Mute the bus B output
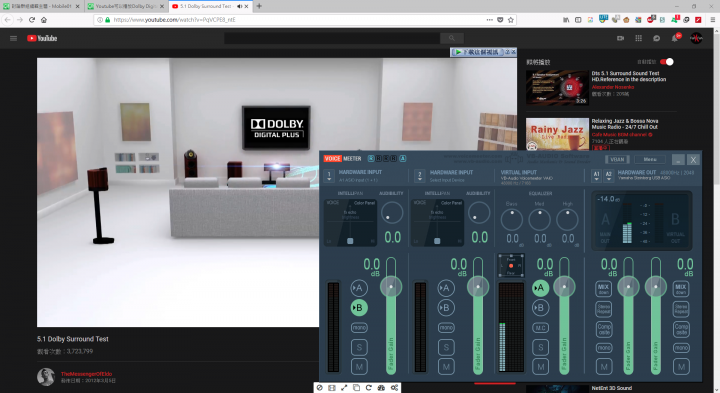This screenshot has height=393, width=720. 681,367
